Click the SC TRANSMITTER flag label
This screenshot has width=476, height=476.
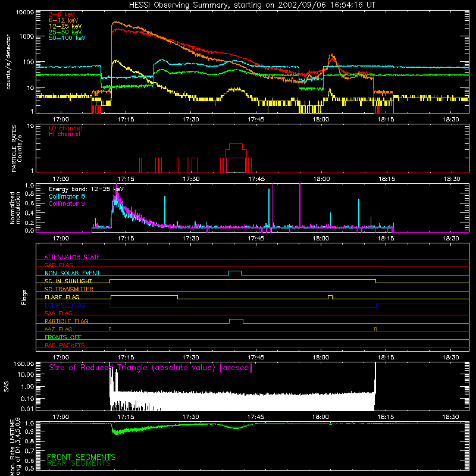(69, 289)
